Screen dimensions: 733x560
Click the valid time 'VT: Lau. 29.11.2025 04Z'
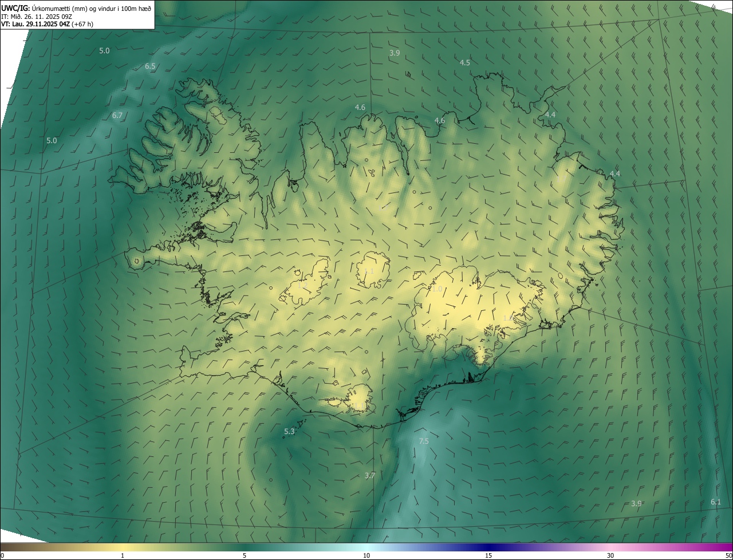click(x=34, y=24)
